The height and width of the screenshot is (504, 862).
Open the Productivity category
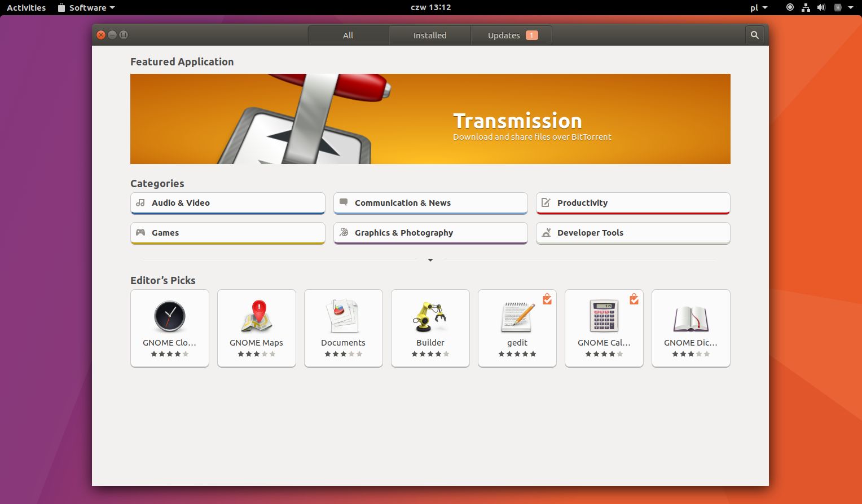633,203
